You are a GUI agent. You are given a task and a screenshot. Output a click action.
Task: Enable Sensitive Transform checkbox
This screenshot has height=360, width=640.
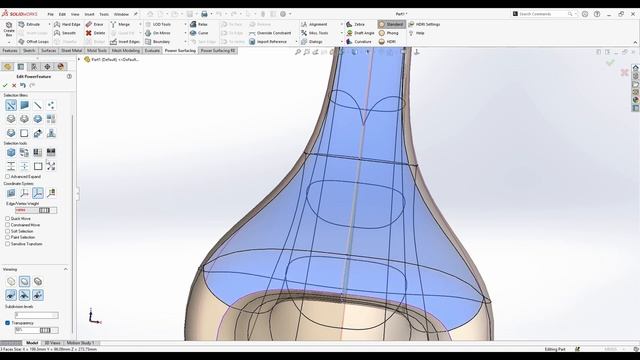tap(7, 244)
